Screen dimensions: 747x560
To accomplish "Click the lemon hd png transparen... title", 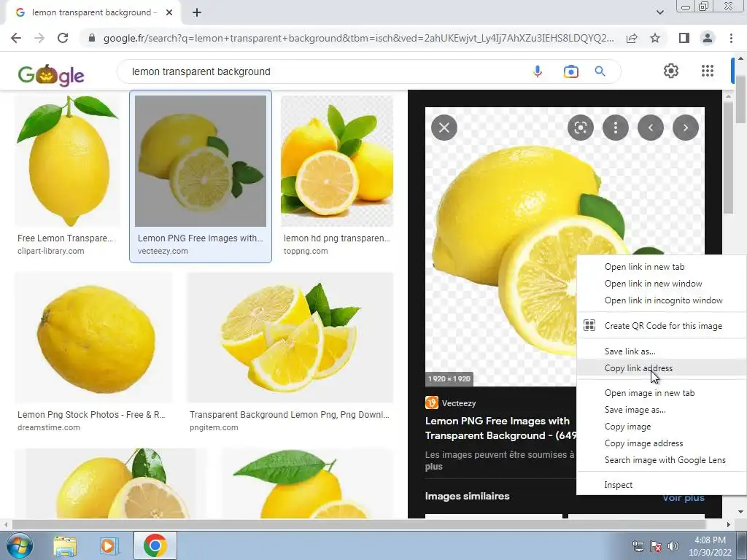I will coord(337,238).
